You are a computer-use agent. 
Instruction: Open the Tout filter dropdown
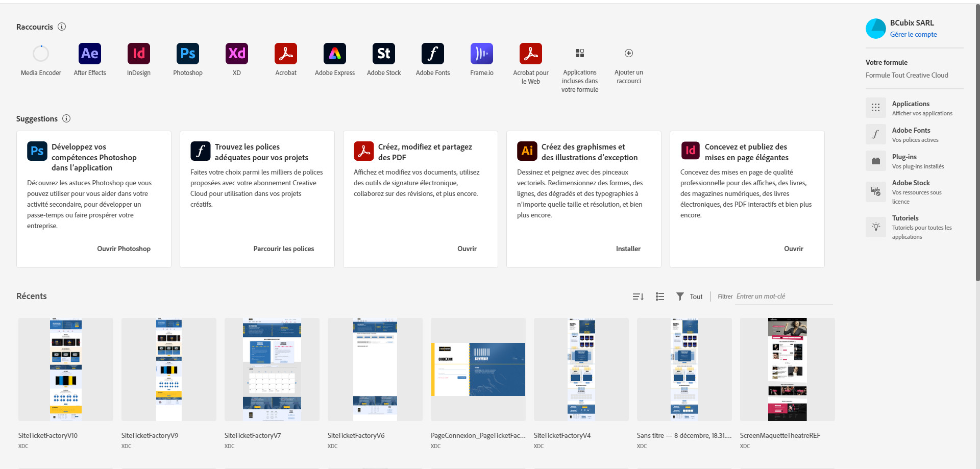coord(690,297)
